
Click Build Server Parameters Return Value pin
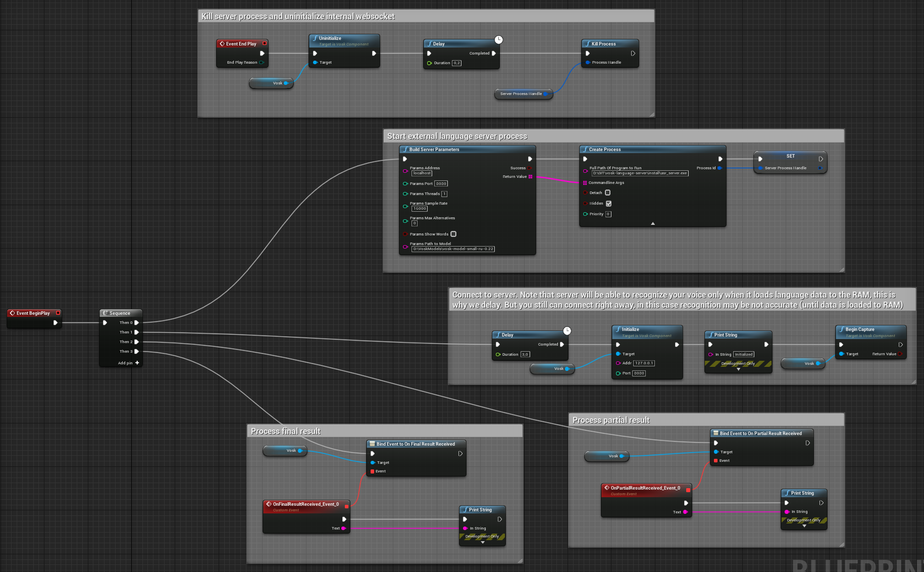530,177
